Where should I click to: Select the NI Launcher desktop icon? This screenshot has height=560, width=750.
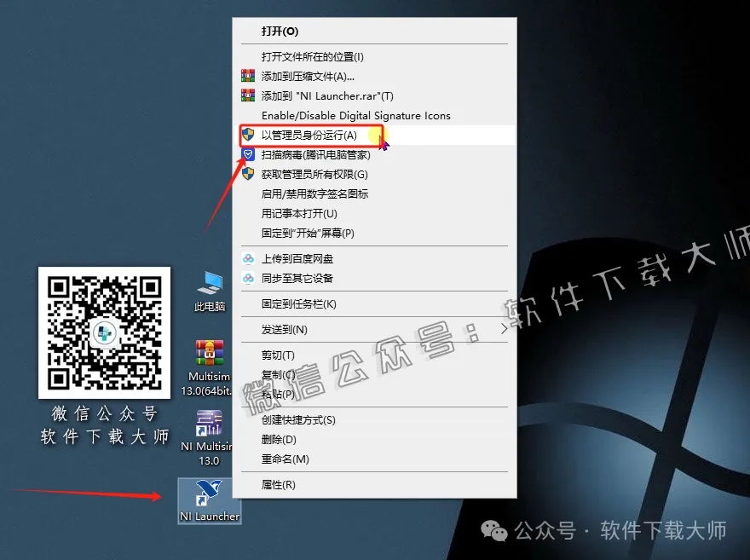click(209, 494)
